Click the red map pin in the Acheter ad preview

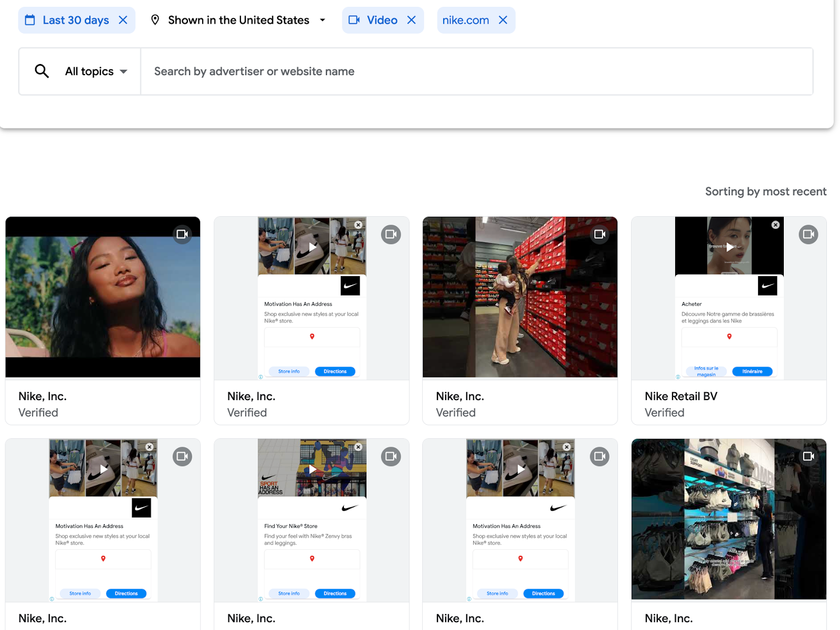[x=729, y=337]
